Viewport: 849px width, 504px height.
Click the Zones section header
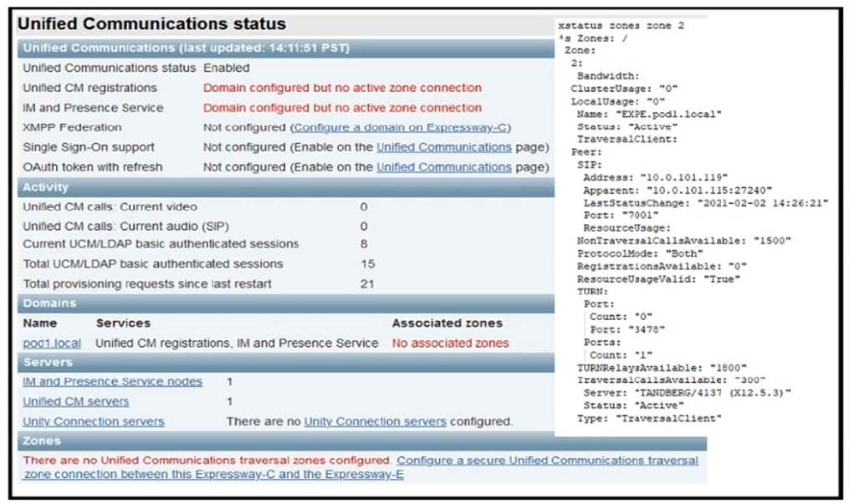(x=42, y=440)
